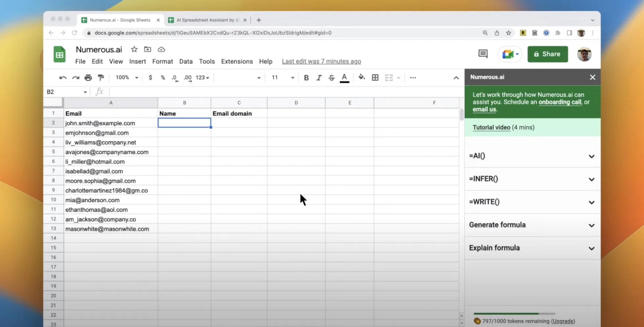The image size is (644, 327).
Task: Expand the Explain formula section
Action: tap(532, 248)
